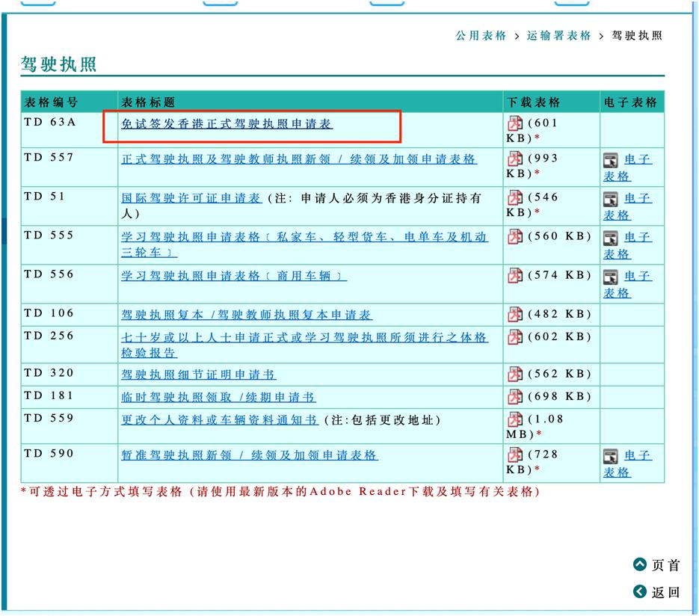
Task: Click the upward arrow icon beside 页首
Action: click(640, 565)
